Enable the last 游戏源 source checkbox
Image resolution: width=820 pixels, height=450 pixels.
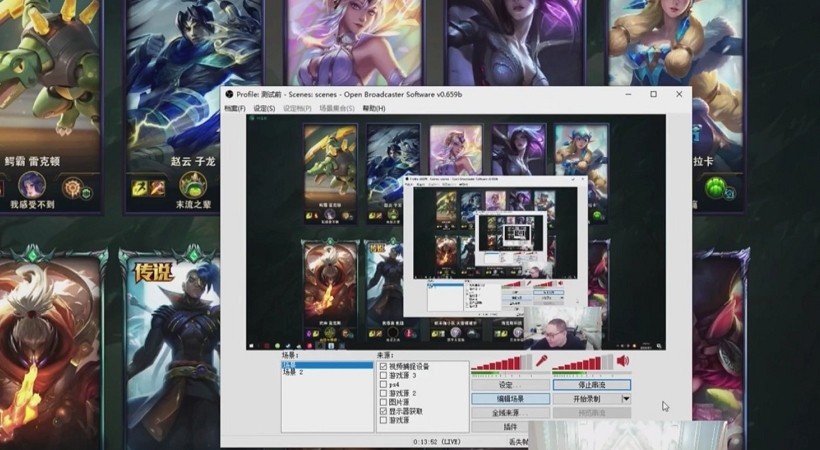pyautogui.click(x=383, y=420)
